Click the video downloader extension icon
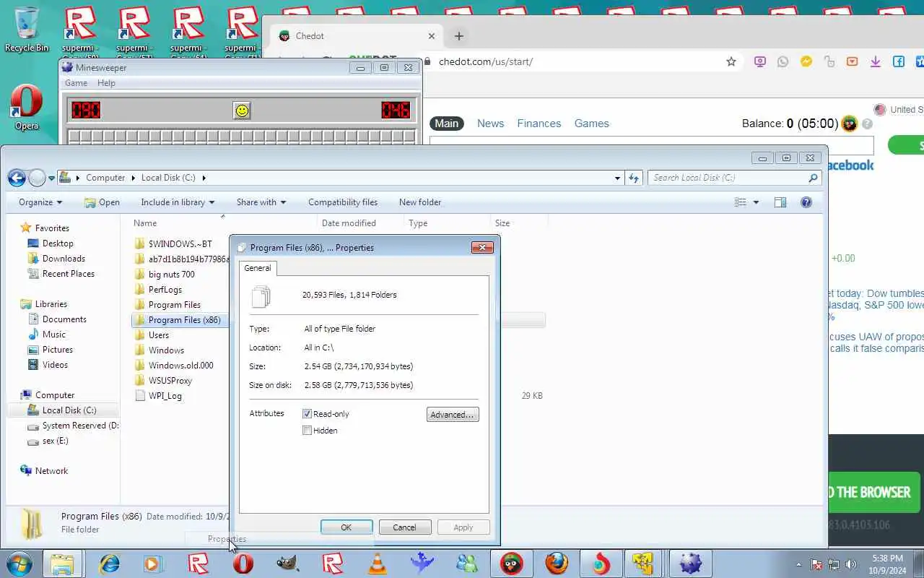 point(853,62)
